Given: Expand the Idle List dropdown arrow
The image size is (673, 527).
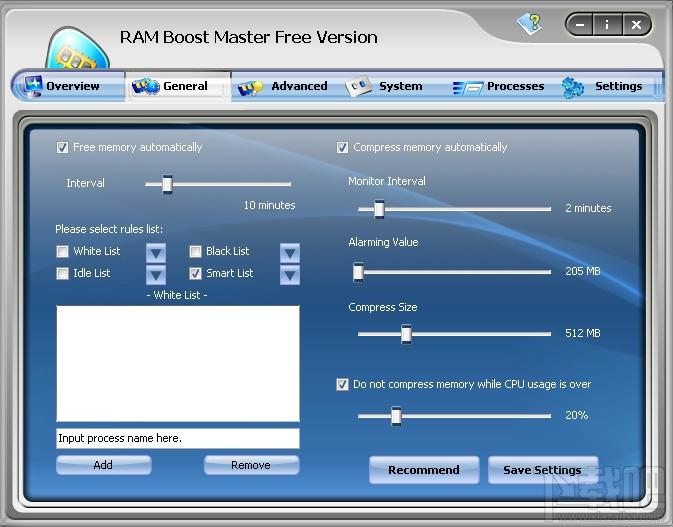Looking at the screenshot, I should pyautogui.click(x=156, y=275).
